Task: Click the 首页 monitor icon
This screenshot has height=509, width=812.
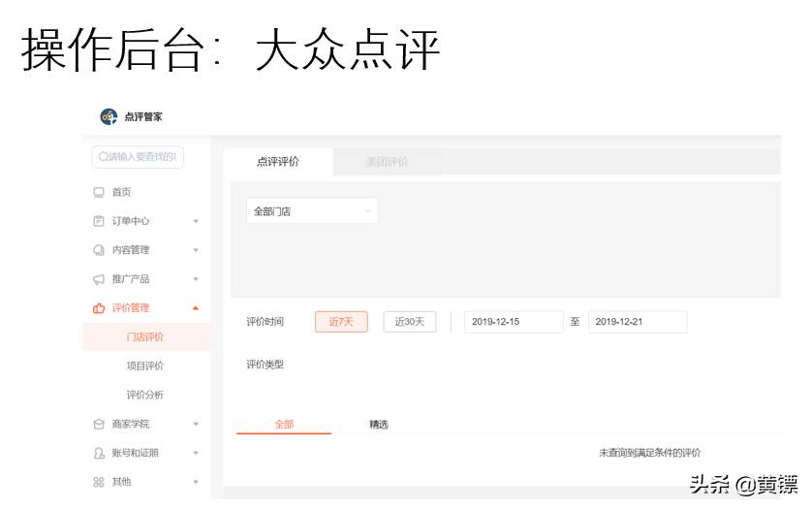Action: [99, 192]
